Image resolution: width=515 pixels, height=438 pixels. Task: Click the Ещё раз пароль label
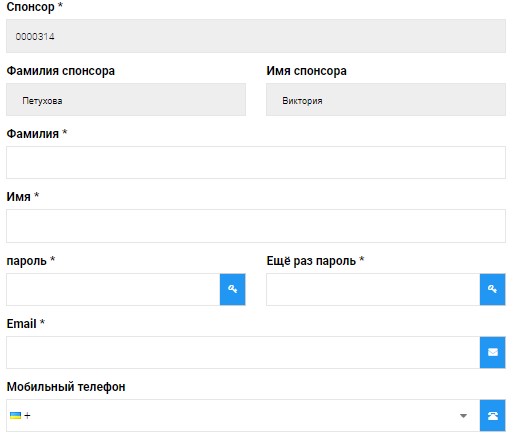311,261
